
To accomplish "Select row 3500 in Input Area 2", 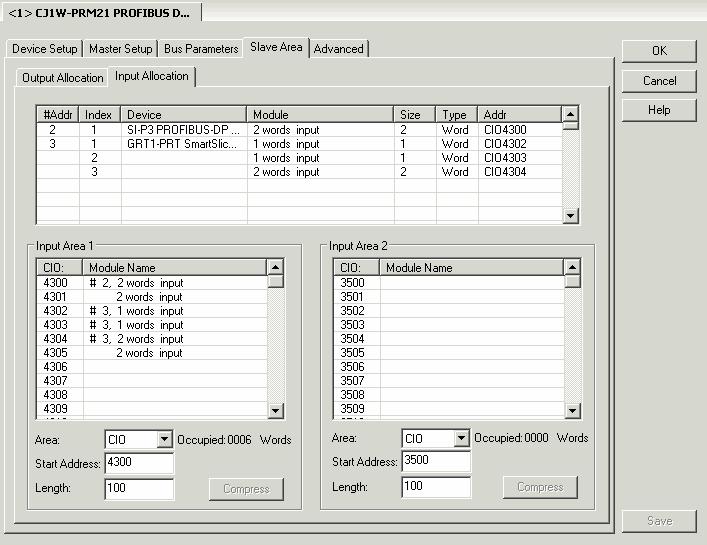I will [x=449, y=283].
